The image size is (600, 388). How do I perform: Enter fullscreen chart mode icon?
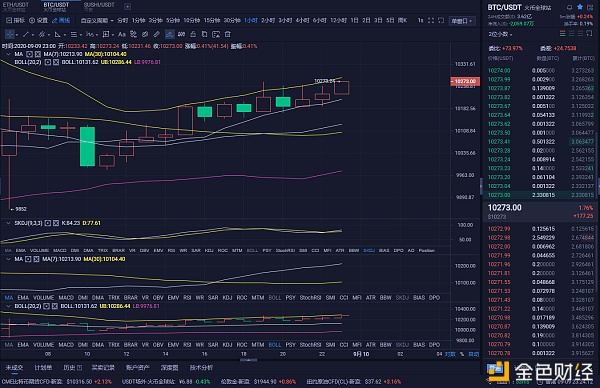point(431,20)
